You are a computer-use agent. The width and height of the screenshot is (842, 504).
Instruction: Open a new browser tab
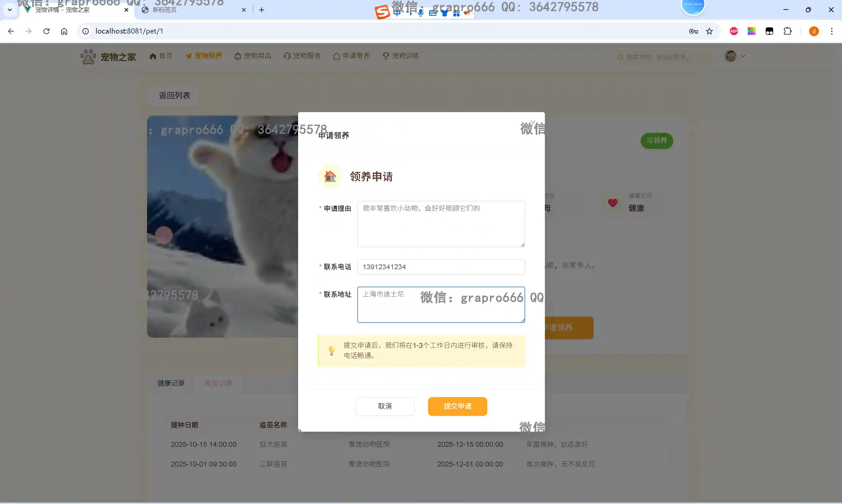(261, 10)
